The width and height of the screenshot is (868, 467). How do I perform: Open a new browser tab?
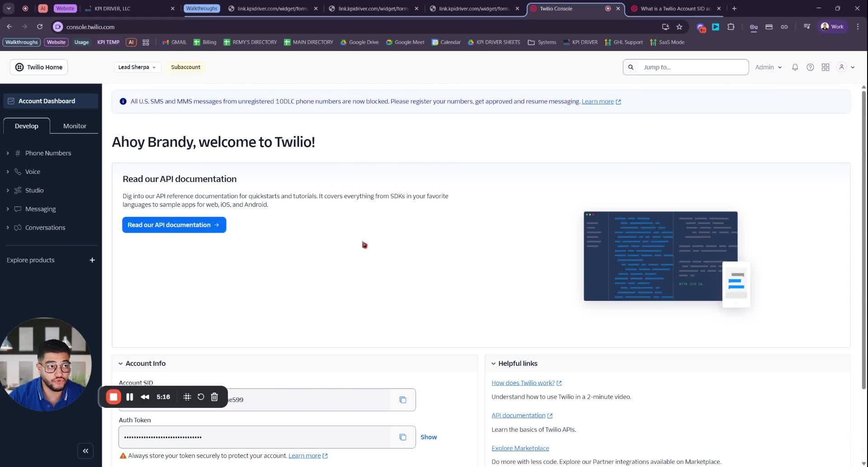click(x=734, y=9)
